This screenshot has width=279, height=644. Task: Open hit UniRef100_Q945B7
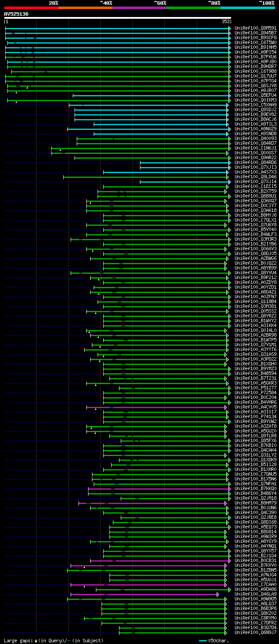tap(255, 33)
